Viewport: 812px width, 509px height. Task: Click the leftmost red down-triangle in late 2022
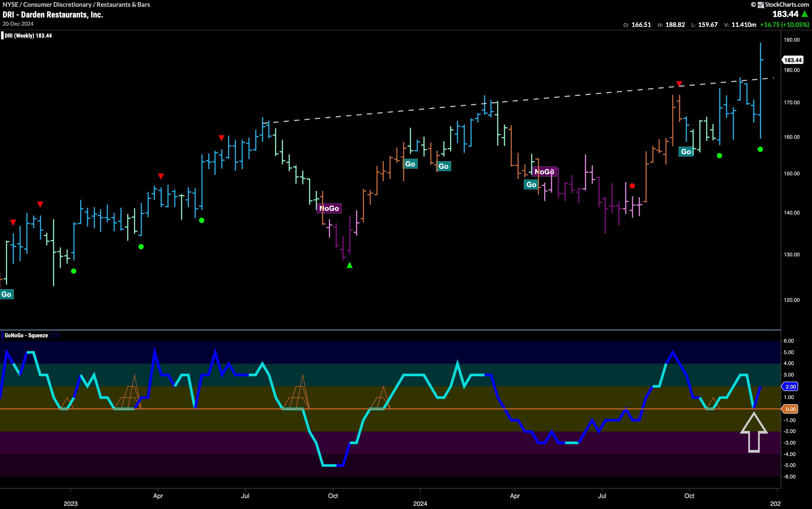13,223
